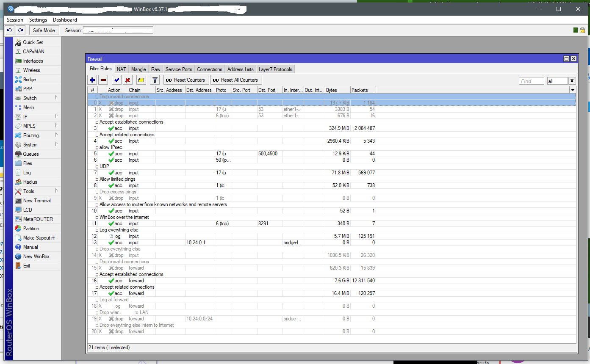Image resolution: width=590 pixels, height=364 pixels.
Task: Click the Reset Counters button
Action: point(186,80)
